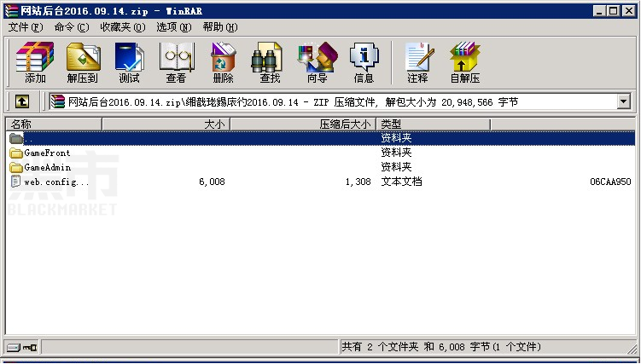The width and height of the screenshot is (641, 364).
Task: Open the 选项(N) menu
Action: 174,27
